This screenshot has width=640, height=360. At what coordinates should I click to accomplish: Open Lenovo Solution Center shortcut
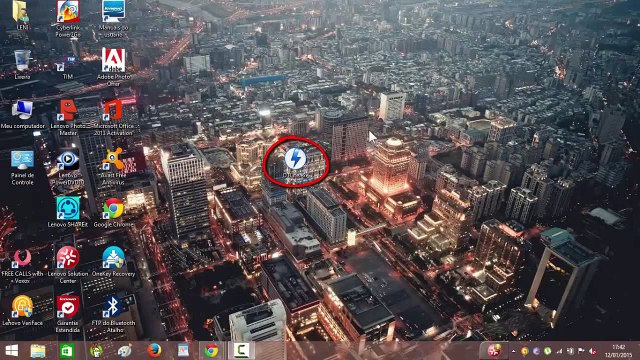pos(68,265)
